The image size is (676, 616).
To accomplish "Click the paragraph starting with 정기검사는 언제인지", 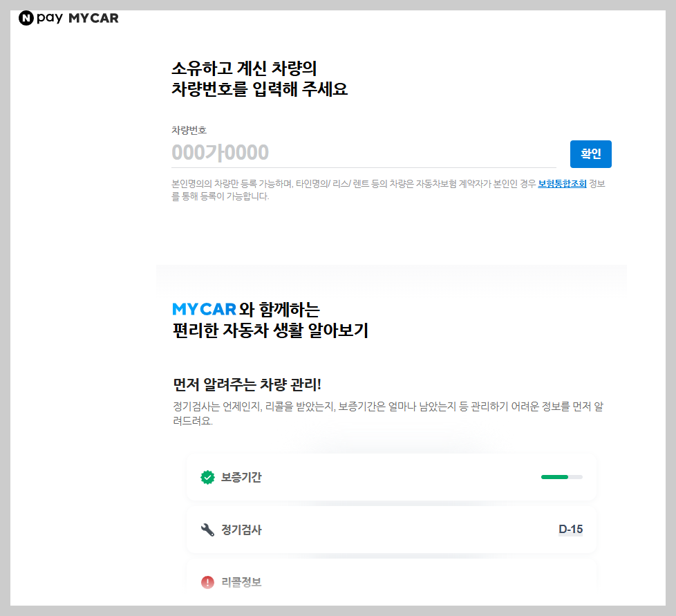I will pyautogui.click(x=388, y=413).
